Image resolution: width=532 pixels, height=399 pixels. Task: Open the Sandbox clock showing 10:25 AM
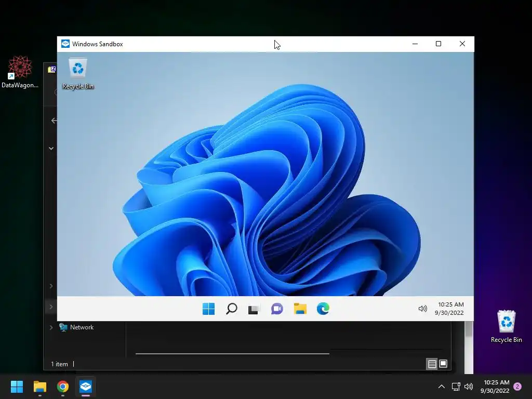[x=449, y=309]
